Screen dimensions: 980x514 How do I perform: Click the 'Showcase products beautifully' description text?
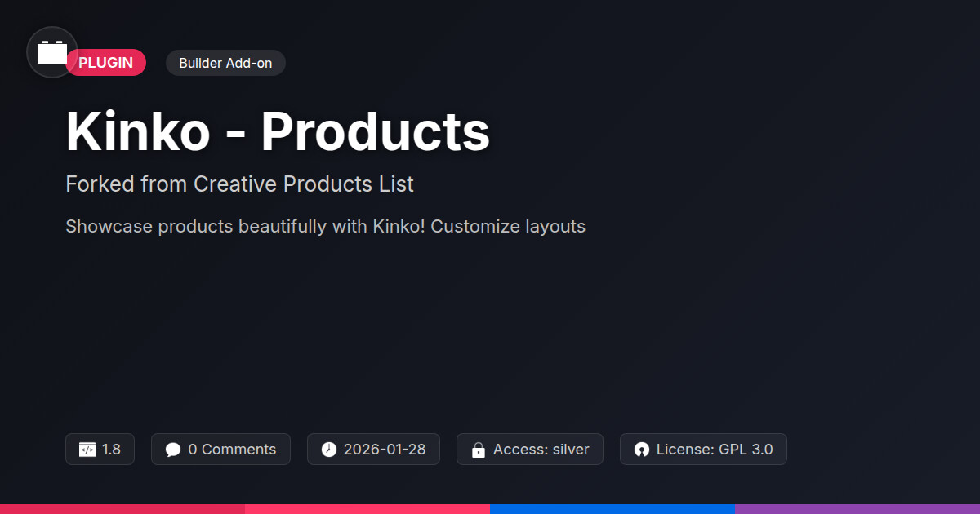point(325,226)
